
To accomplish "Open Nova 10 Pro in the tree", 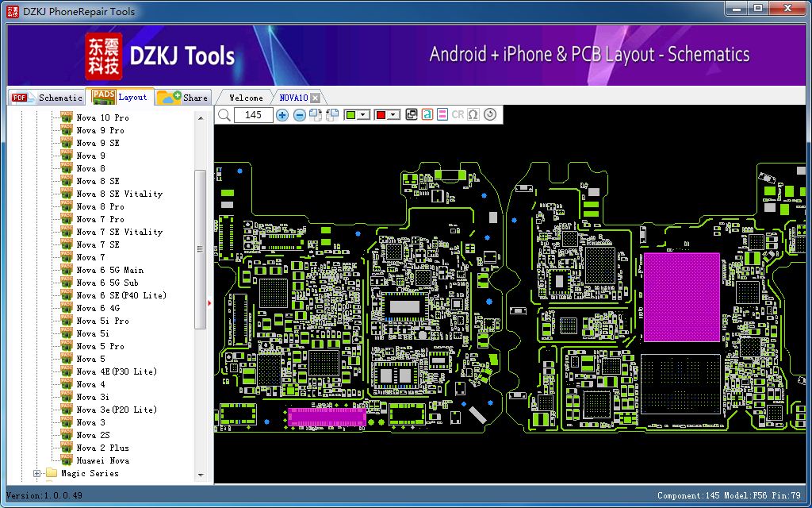I will (102, 117).
